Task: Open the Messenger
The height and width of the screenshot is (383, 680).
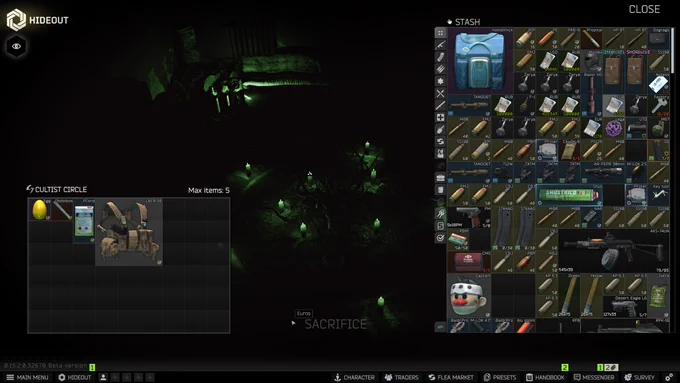Action: [x=594, y=377]
